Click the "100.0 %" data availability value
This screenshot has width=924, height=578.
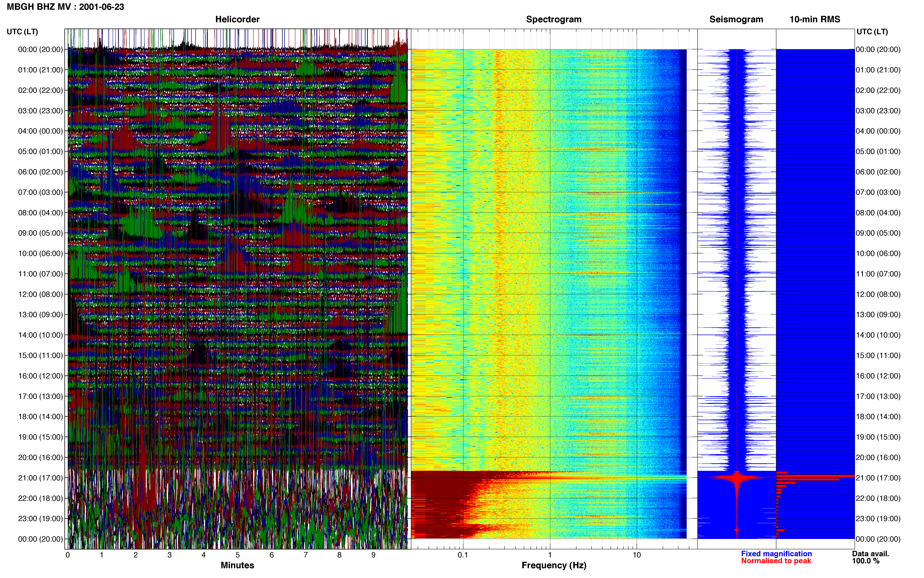click(866, 561)
